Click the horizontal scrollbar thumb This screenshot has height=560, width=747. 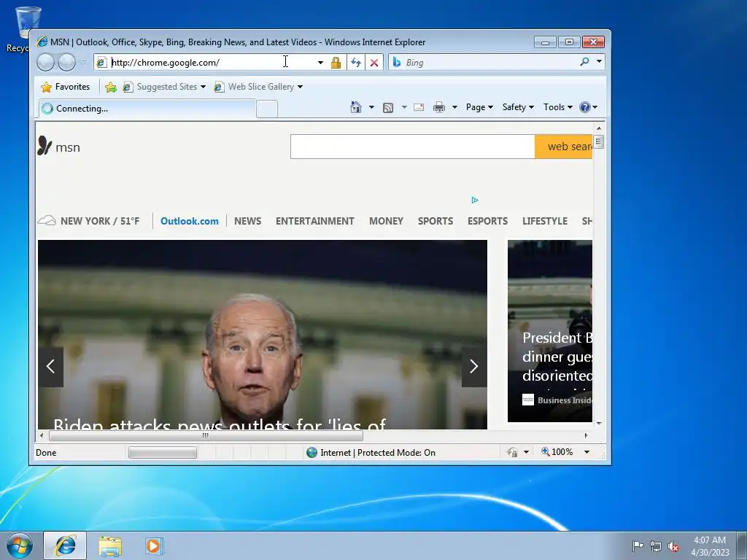(206, 435)
